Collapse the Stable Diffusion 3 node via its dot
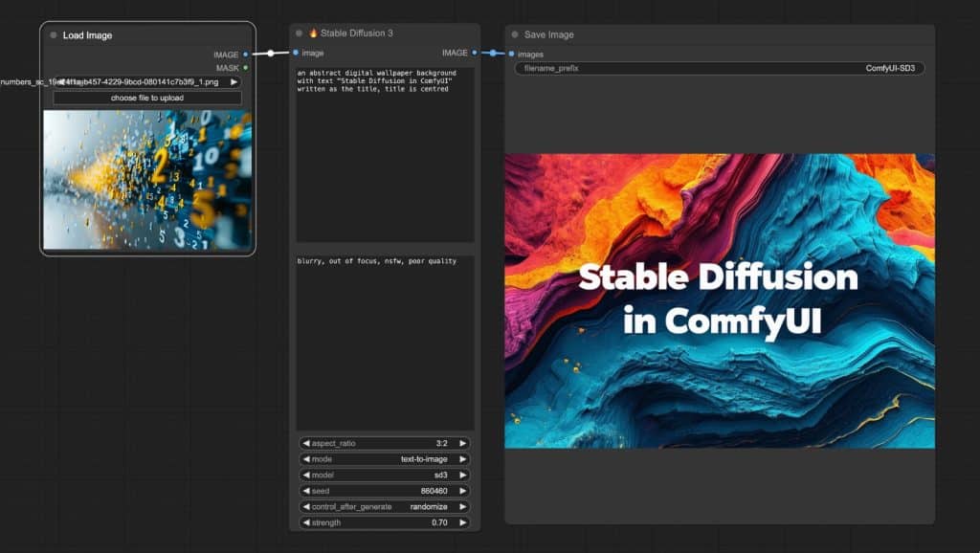Image resolution: width=980 pixels, height=553 pixels. coord(299,33)
